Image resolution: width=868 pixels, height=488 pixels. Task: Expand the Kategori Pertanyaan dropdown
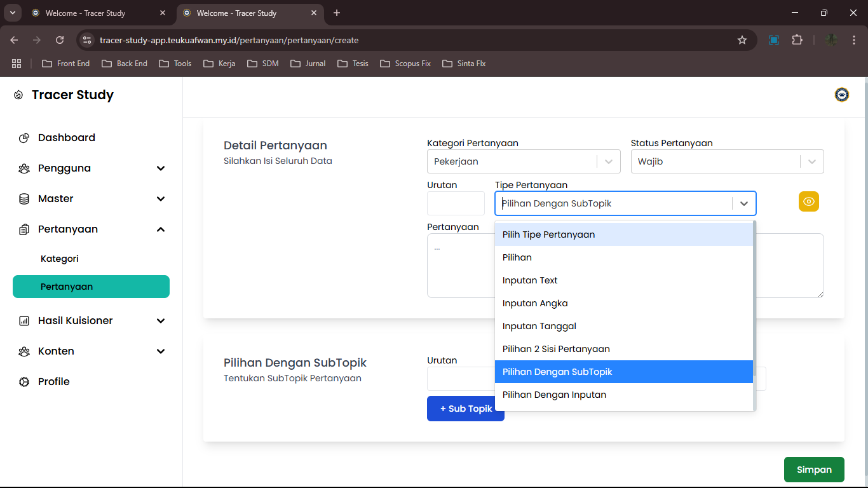click(x=609, y=161)
